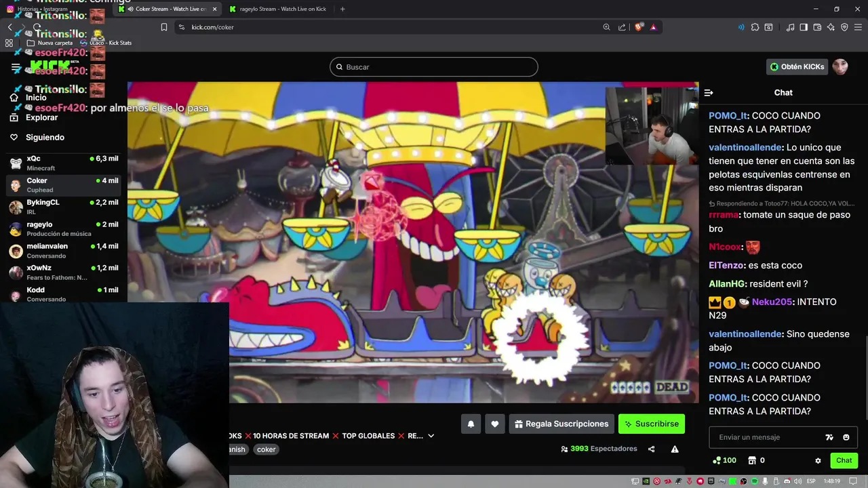Open the chat quick-emote command icon
The height and width of the screenshot is (488, 868).
click(x=829, y=437)
